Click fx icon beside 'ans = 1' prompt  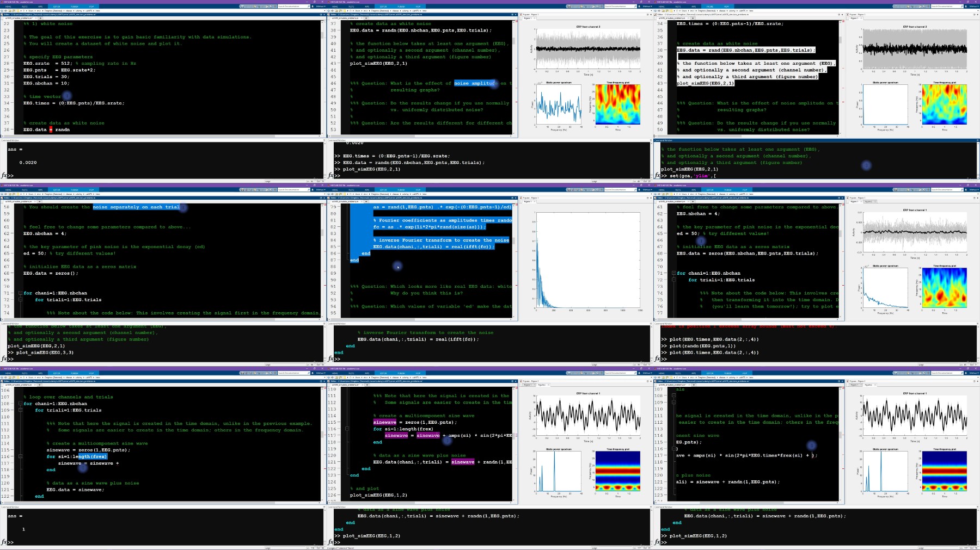[4, 542]
